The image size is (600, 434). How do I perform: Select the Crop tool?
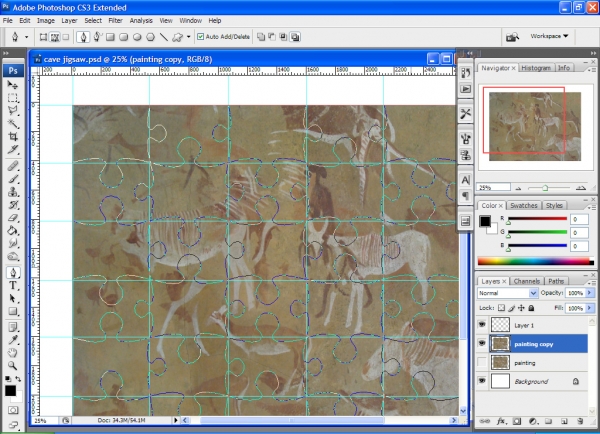click(x=13, y=136)
